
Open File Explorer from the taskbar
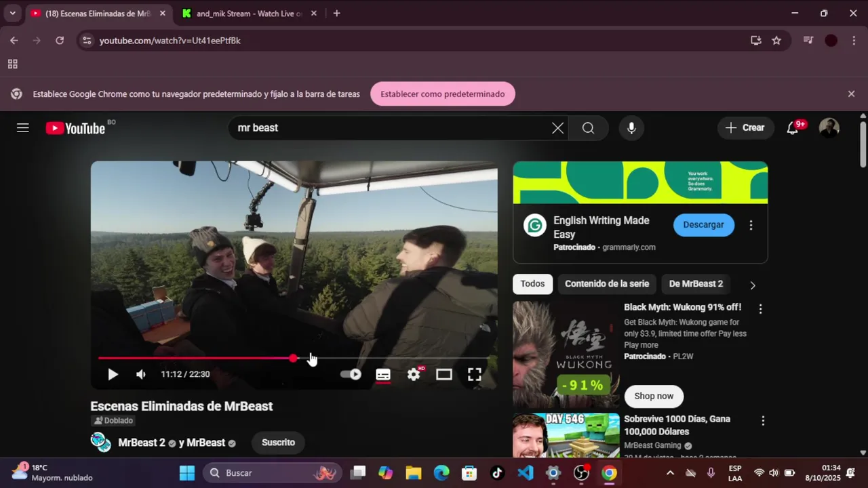click(x=414, y=473)
